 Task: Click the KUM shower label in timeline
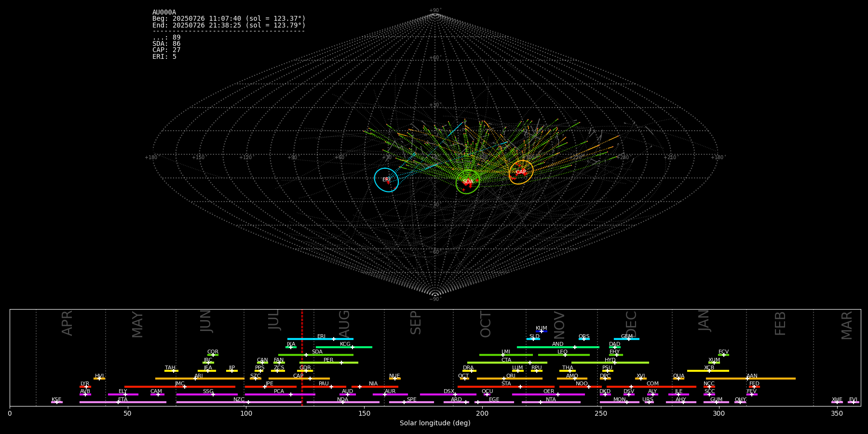tap(542, 328)
